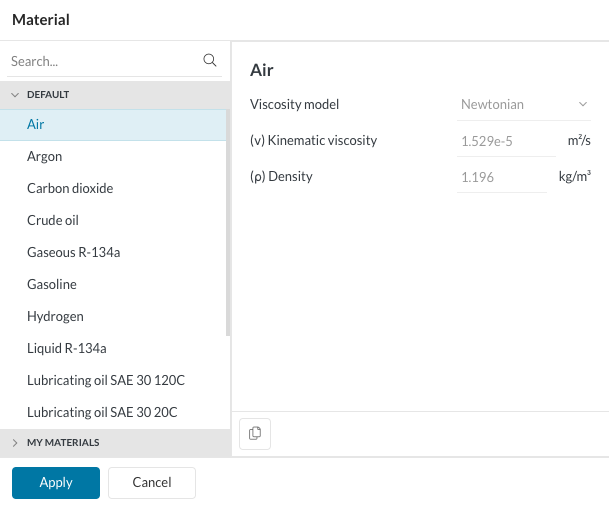Select Gaseous R-134a material
This screenshot has width=609, height=506.
pyautogui.click(x=73, y=252)
